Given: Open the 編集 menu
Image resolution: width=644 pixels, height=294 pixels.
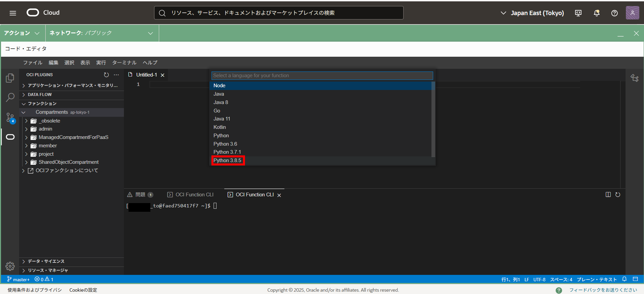Looking at the screenshot, I should click(x=53, y=63).
